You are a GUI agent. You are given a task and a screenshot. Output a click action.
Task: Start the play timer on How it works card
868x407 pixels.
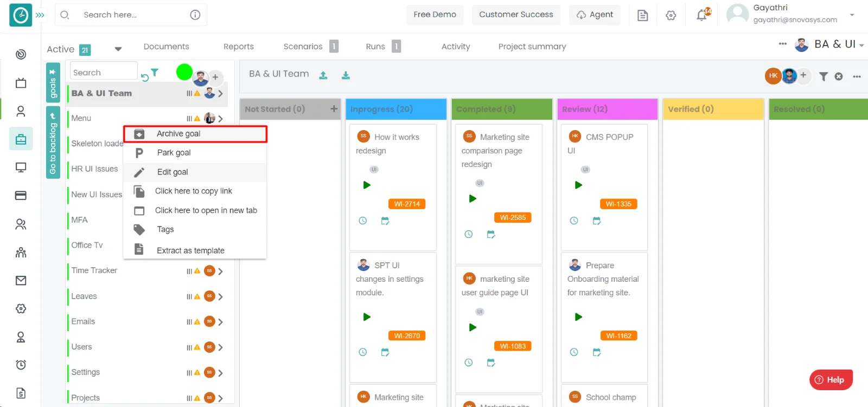[367, 185]
